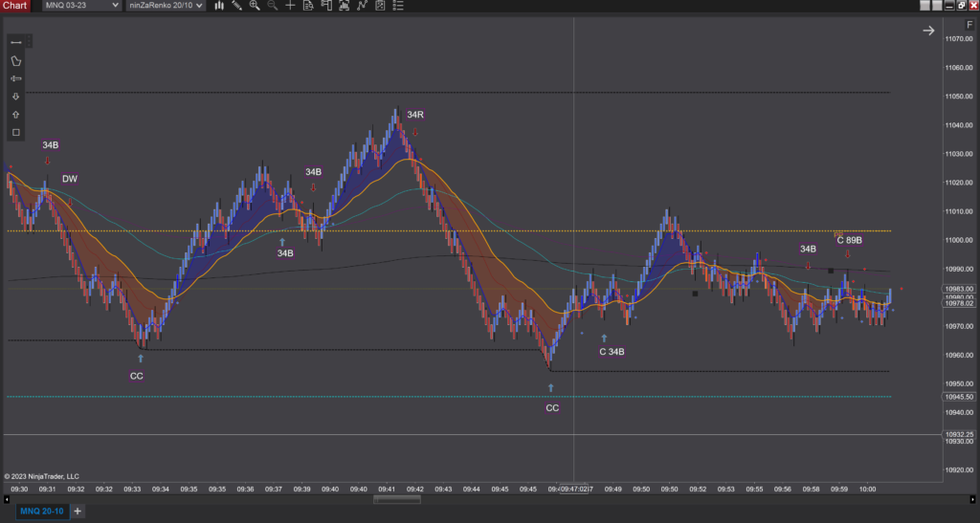The height and width of the screenshot is (523, 980).
Task: Select the arrow down marker tool
Action: pyautogui.click(x=16, y=97)
